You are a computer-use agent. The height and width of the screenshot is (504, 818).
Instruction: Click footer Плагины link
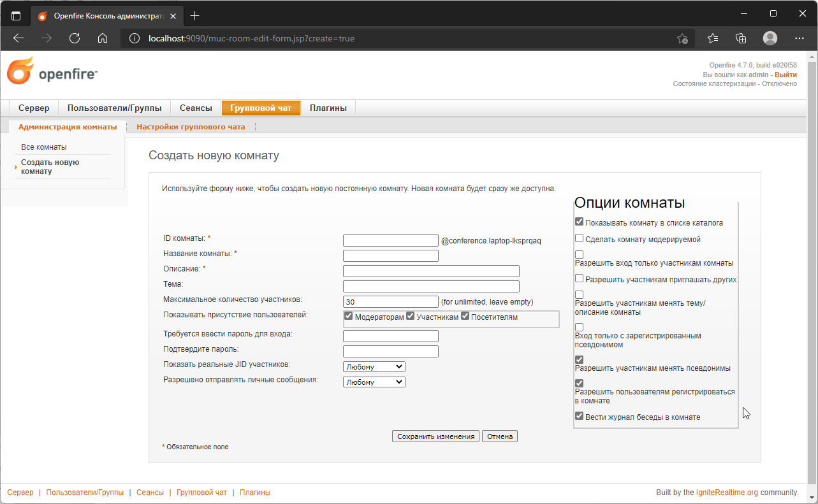[255, 493]
